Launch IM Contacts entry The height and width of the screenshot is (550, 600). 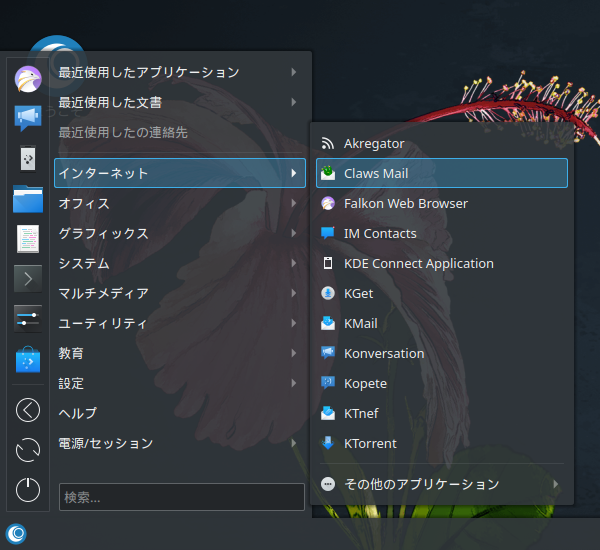click(442, 233)
